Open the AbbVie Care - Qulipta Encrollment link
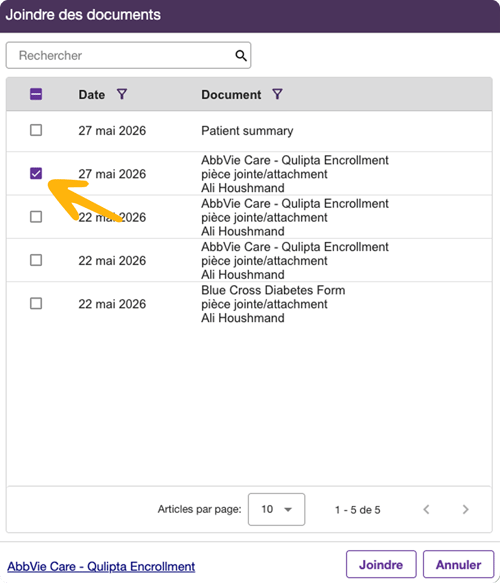This screenshot has width=500, height=583. tap(101, 566)
